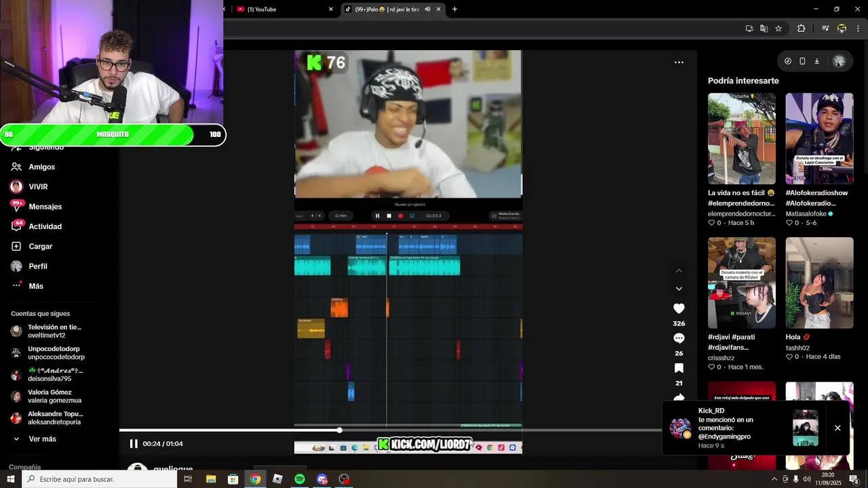
Task: Open the notification video preview thumbnail
Action: point(806,428)
